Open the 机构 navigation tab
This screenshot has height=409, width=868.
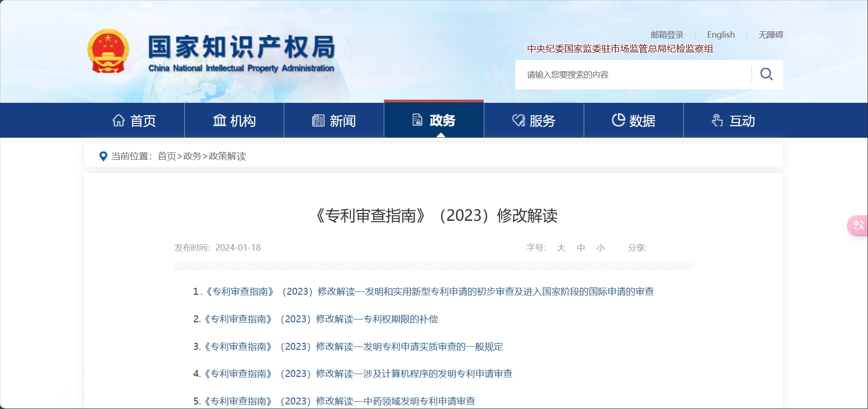point(234,120)
